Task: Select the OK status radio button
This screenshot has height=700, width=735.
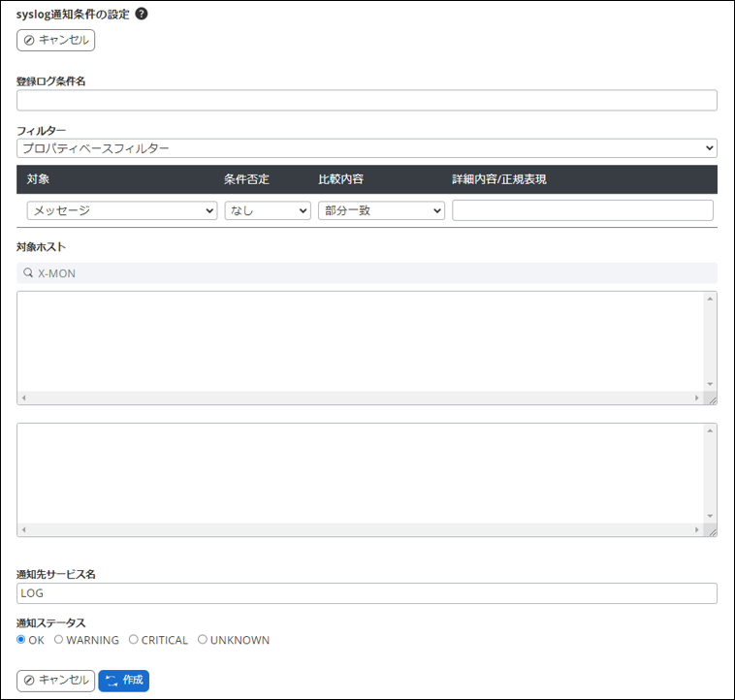Action: coord(21,640)
